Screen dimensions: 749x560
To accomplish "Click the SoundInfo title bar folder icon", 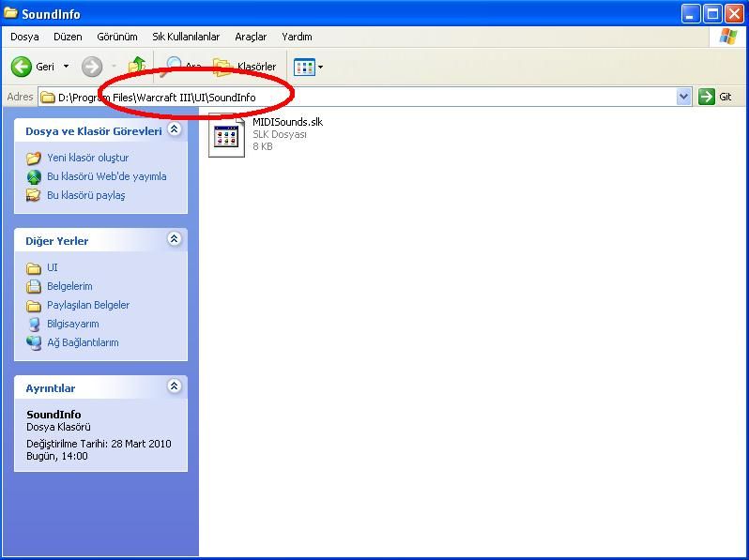I will 10,13.
